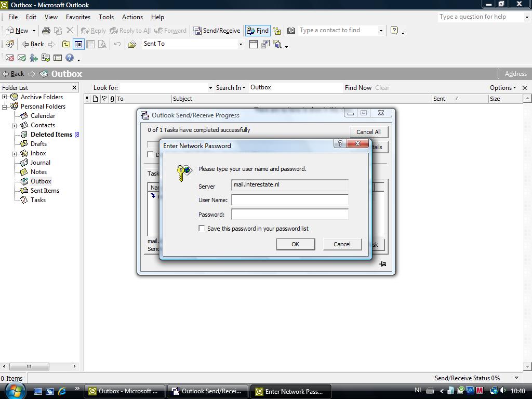Open Internet Explorer from Quick Launch
Screen dimensions: 532x399
[x=62, y=391]
